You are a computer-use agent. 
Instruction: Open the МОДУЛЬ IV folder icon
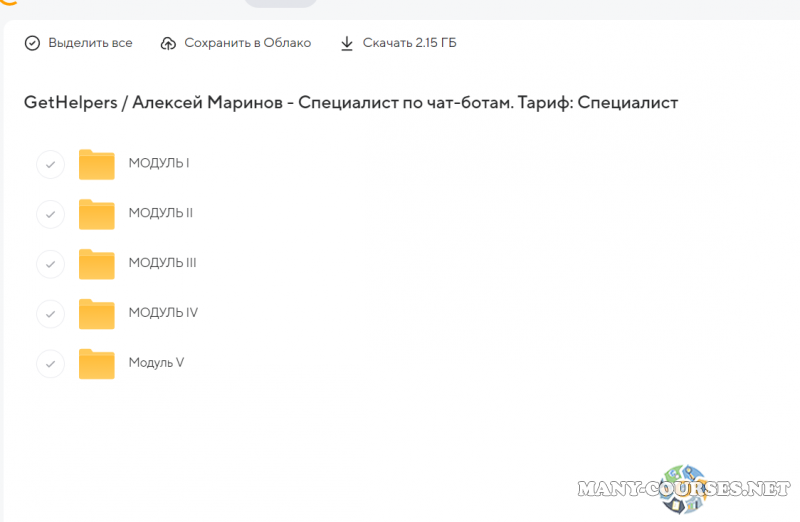97,314
